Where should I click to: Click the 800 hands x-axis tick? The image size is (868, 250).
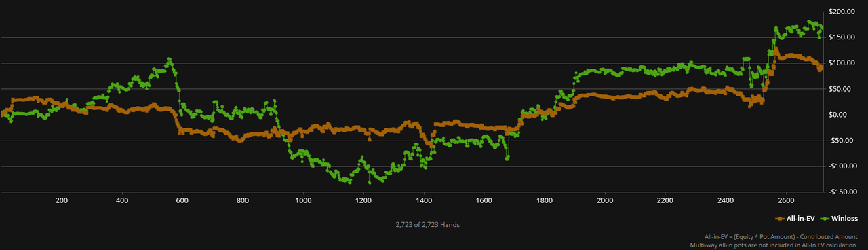[243, 201]
